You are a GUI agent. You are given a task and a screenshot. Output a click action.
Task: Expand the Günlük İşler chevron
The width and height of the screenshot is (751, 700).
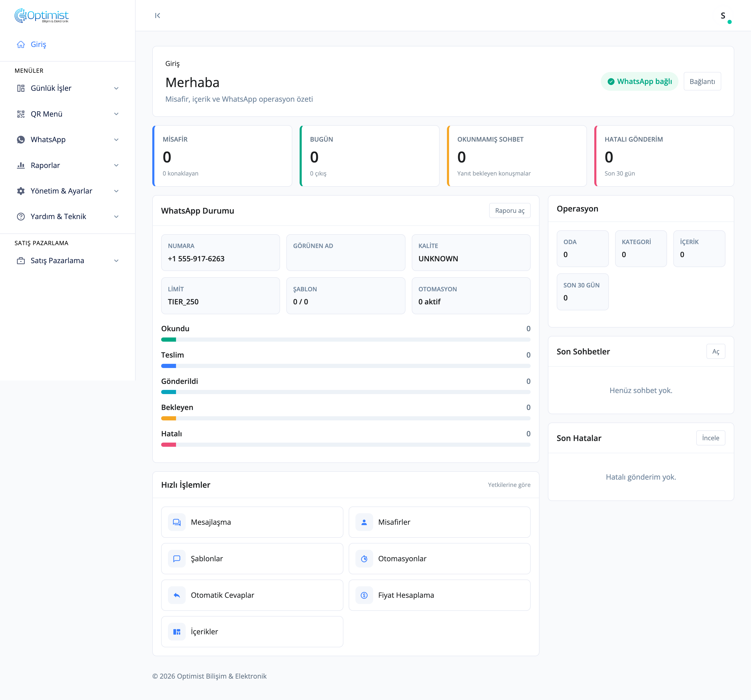point(116,88)
